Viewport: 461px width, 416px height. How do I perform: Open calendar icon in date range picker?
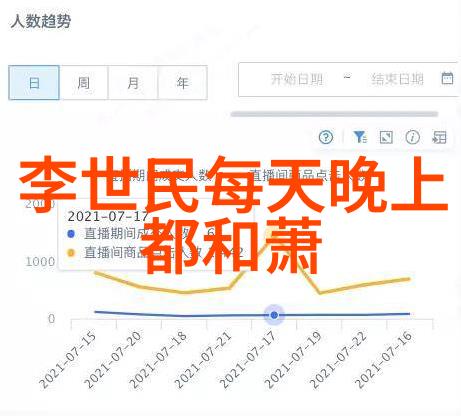coord(447,78)
